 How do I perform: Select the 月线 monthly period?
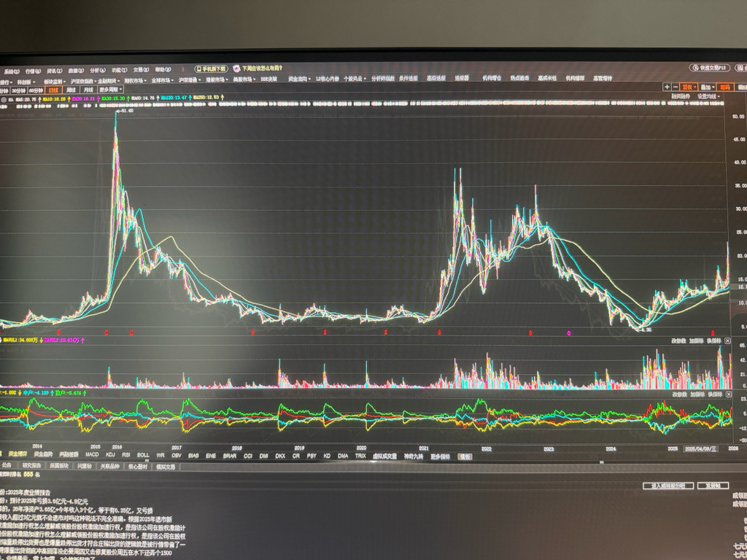(88, 90)
